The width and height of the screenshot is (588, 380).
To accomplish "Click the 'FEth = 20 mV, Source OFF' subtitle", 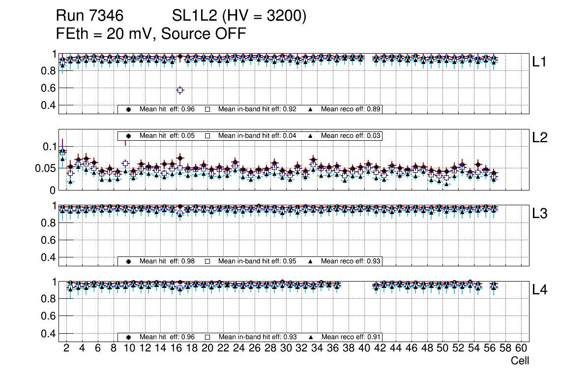I will tap(151, 33).
